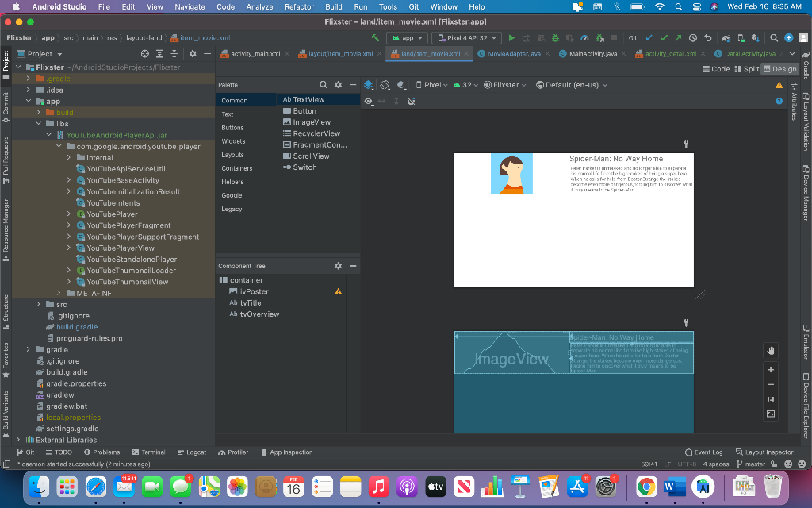Open the Event Log
The height and width of the screenshot is (508, 812).
point(704,452)
